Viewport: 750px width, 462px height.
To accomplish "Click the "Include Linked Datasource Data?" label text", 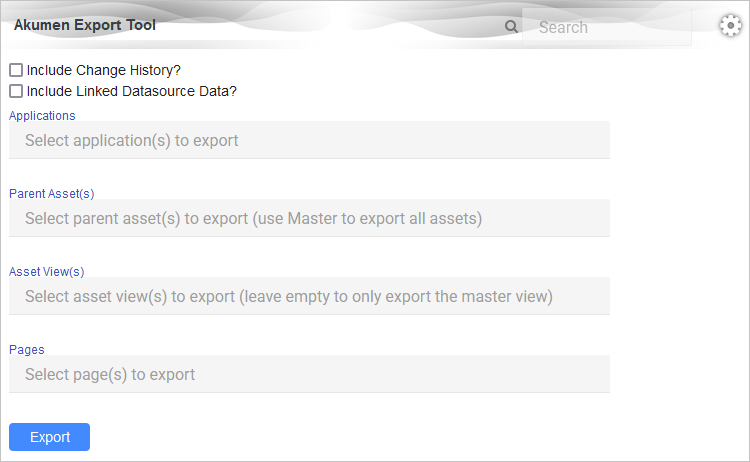I will pyautogui.click(x=132, y=91).
